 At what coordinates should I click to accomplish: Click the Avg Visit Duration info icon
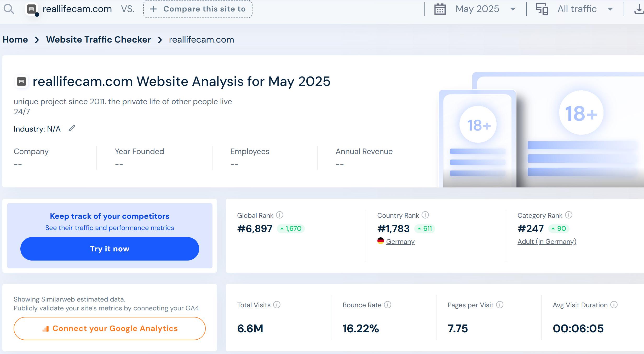[x=614, y=305]
